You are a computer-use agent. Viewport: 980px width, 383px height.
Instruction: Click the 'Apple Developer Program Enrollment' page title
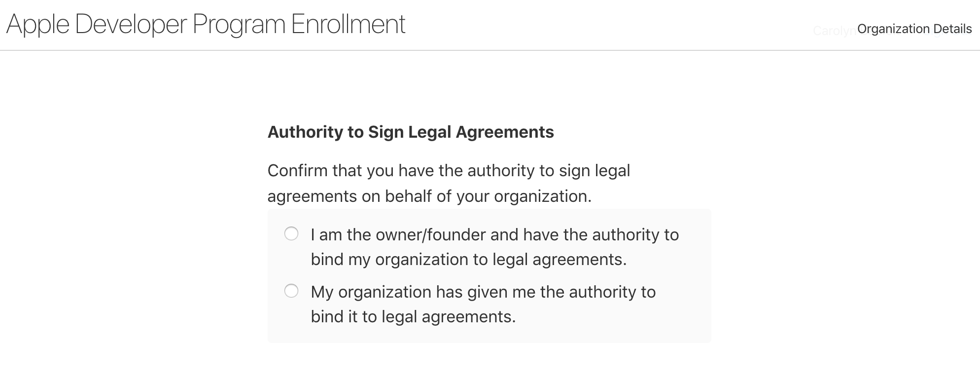[206, 24]
